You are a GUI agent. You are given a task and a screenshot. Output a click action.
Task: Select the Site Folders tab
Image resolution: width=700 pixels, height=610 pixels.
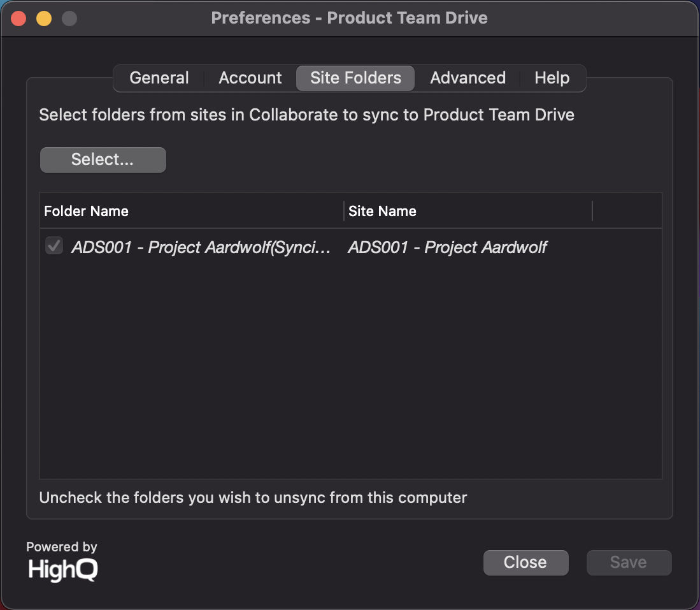pyautogui.click(x=355, y=78)
